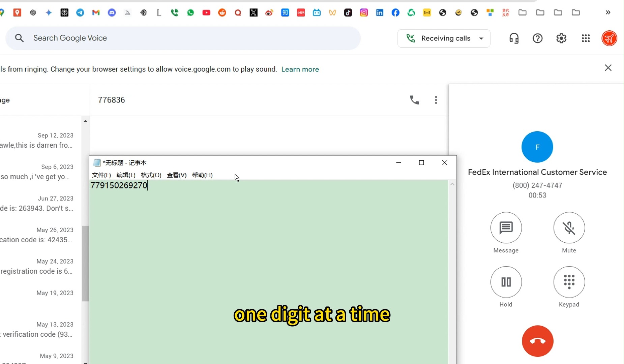
Task: Click the (800) 247-4747 phone number
Action: pos(537,185)
